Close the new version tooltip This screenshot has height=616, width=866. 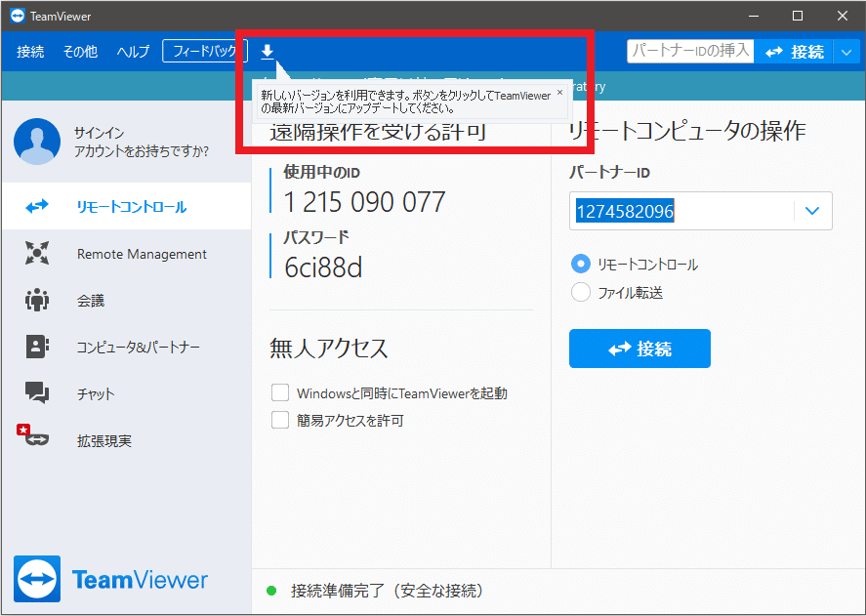coord(559,93)
